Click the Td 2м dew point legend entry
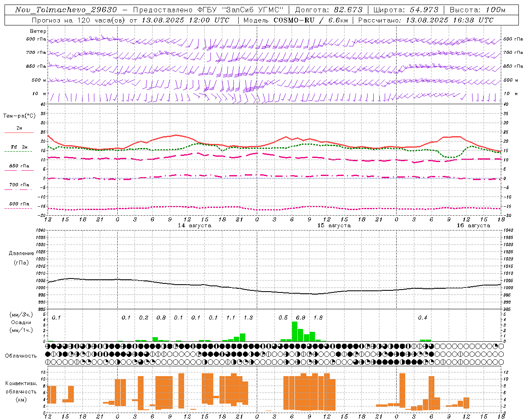This screenshot has height=420, width=525. [x=19, y=147]
